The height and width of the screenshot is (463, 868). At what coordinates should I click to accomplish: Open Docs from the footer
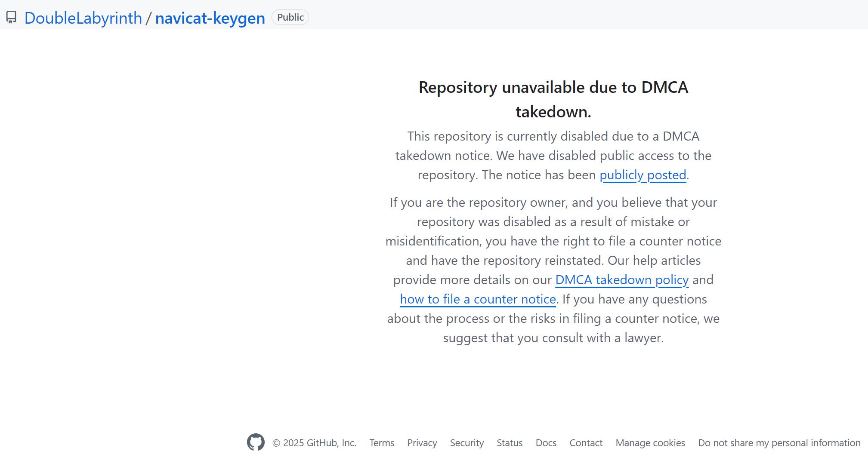[x=546, y=443]
